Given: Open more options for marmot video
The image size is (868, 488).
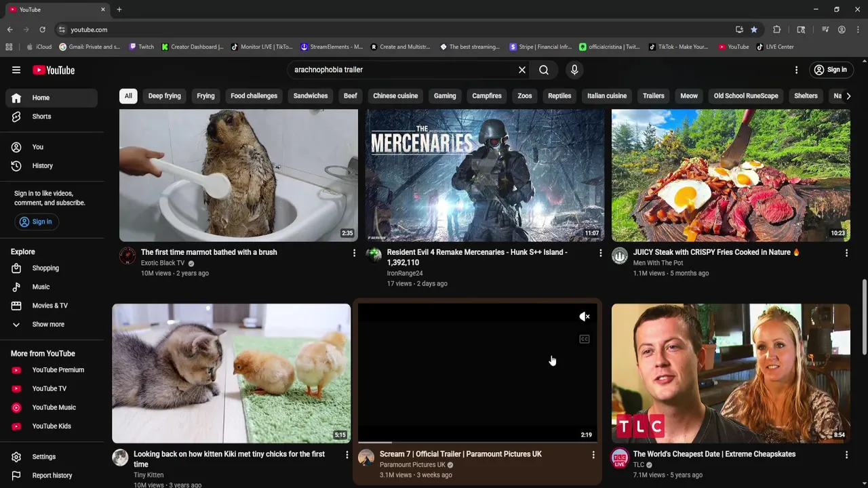Looking at the screenshot, I should [x=354, y=253].
